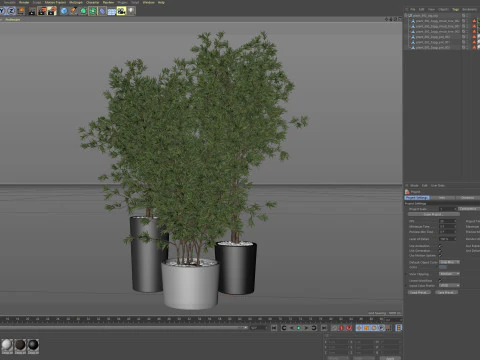Open Object Manager File menu
This screenshot has width=480, height=360.
pos(413,9)
